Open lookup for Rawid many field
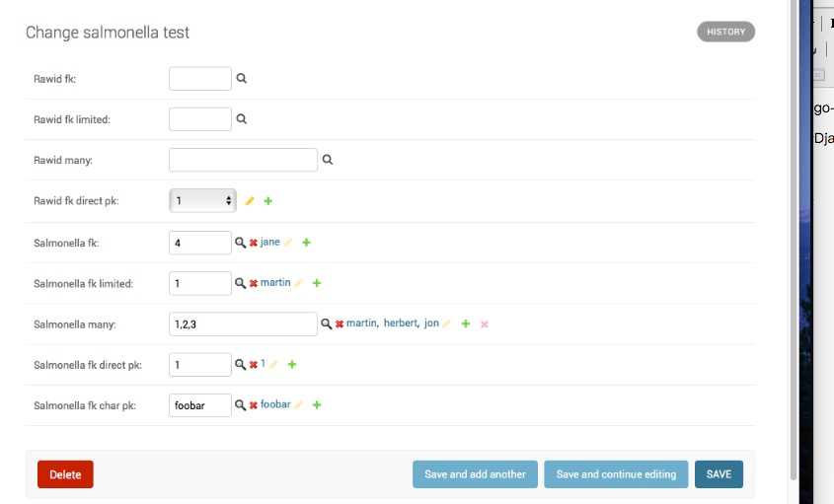 [327, 160]
